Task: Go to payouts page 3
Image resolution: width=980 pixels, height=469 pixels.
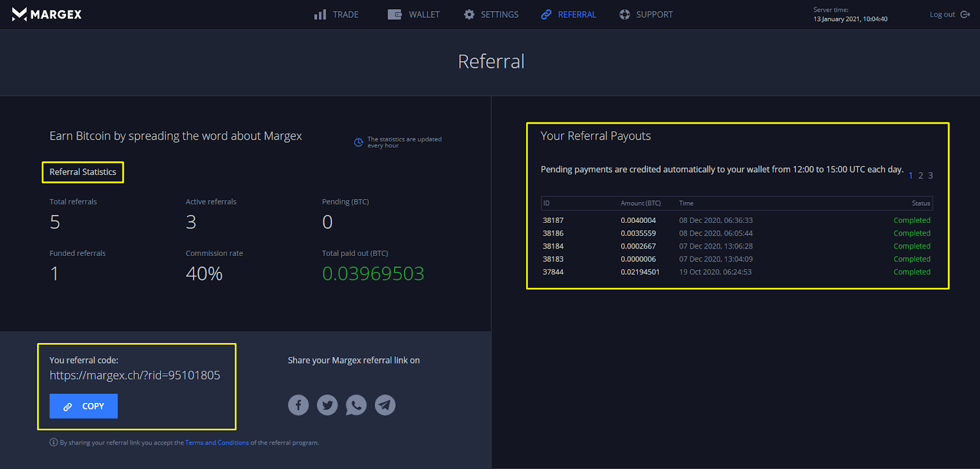Action: click(x=930, y=176)
